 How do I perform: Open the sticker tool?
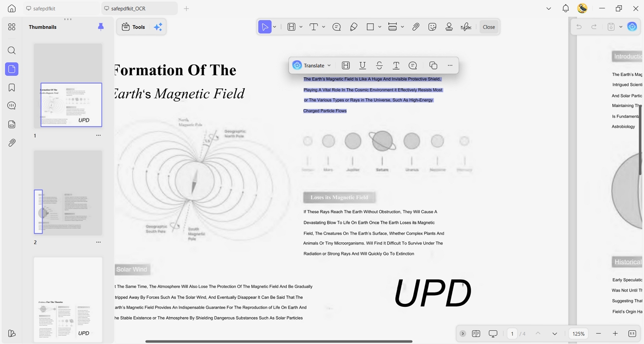coord(432,27)
